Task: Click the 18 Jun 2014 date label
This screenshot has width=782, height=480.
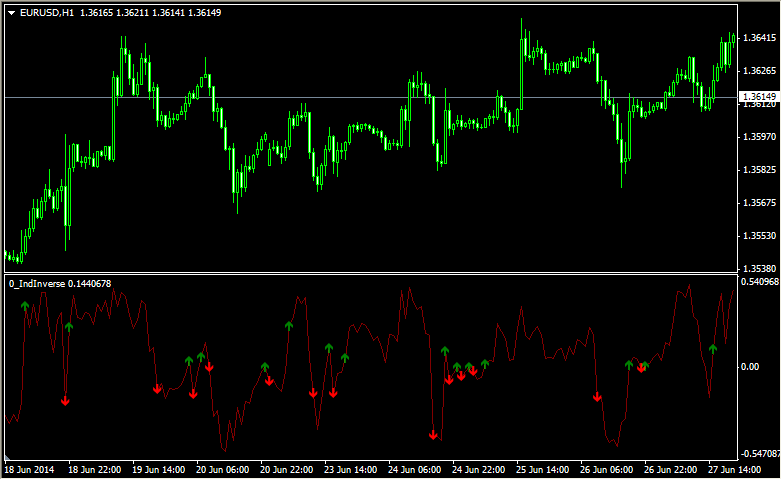Action: coord(29,470)
